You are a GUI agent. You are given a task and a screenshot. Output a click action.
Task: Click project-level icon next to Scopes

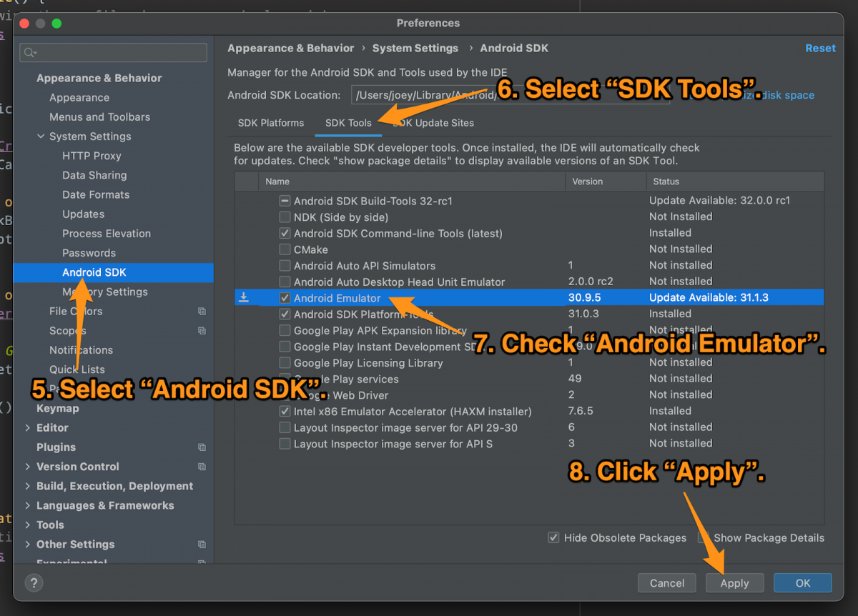pos(202,331)
